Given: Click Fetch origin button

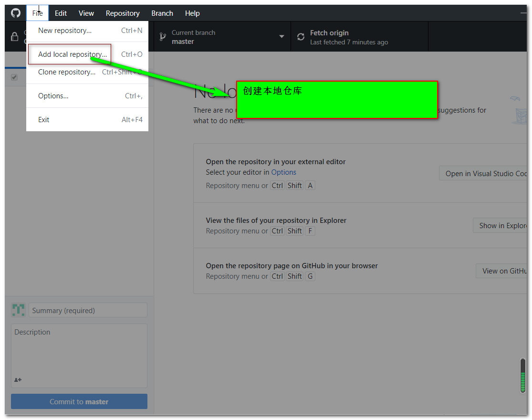Looking at the screenshot, I should [360, 37].
